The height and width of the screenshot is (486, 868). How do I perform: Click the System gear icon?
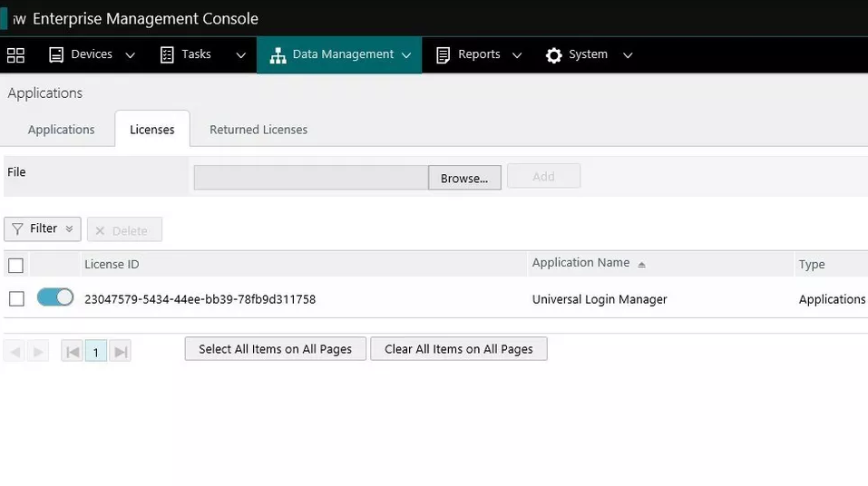[553, 55]
